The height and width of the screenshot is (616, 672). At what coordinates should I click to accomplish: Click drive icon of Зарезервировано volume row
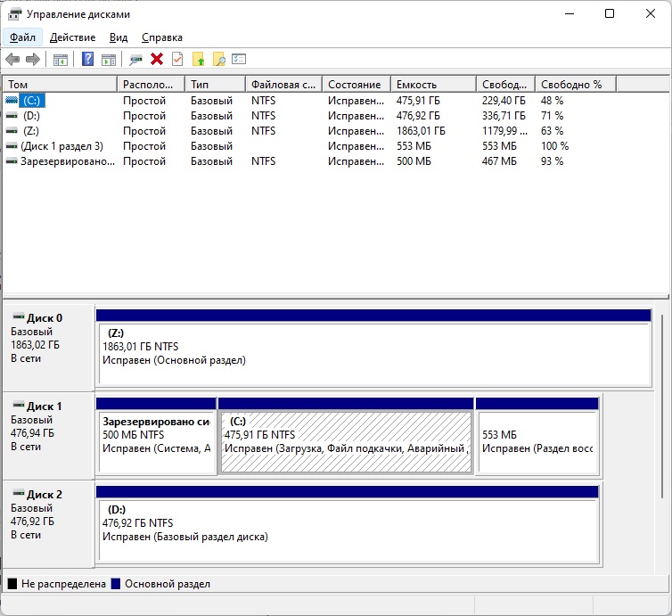tap(12, 161)
